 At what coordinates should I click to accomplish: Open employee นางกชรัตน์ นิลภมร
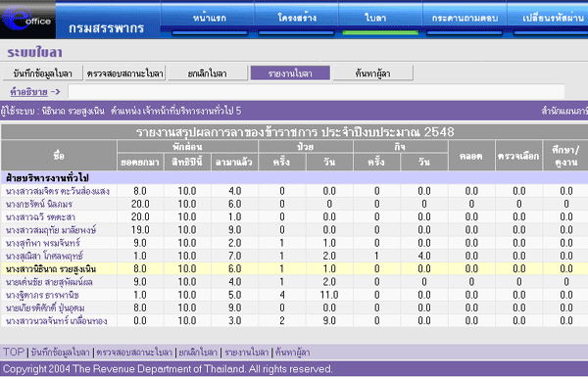coord(39,205)
